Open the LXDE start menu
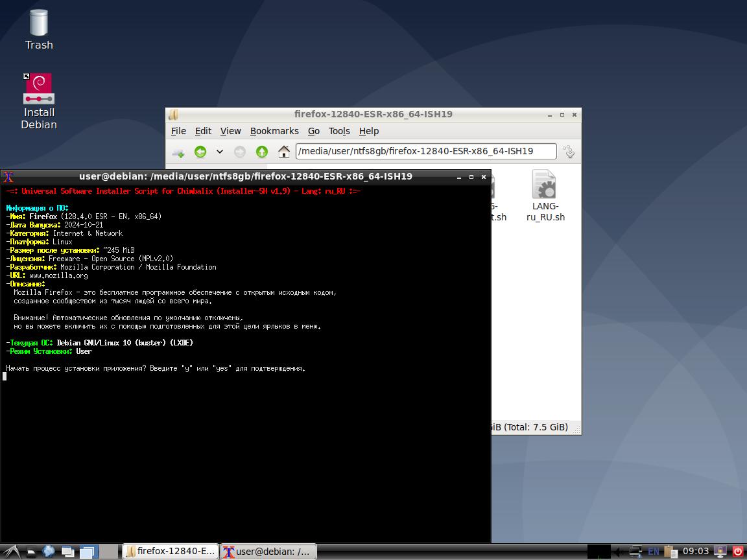The height and width of the screenshot is (560, 747). pos(10,552)
